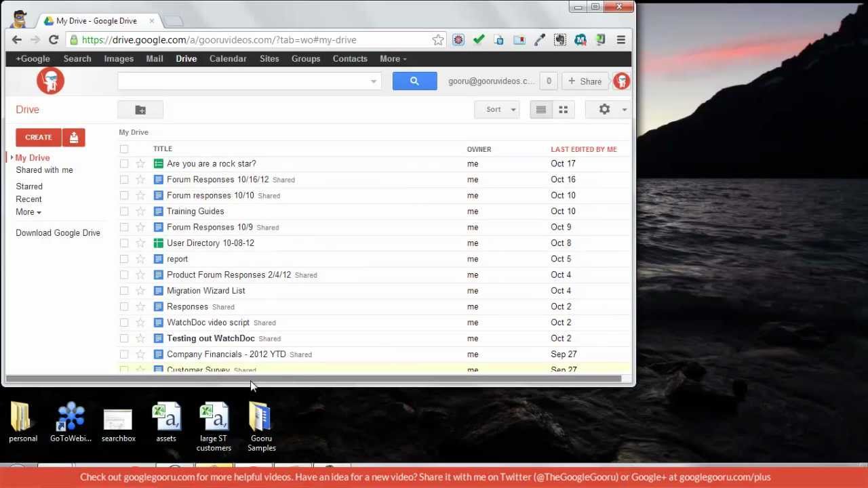Image resolution: width=868 pixels, height=488 pixels.
Task: Click the upload icon next to Create
Action: (74, 138)
